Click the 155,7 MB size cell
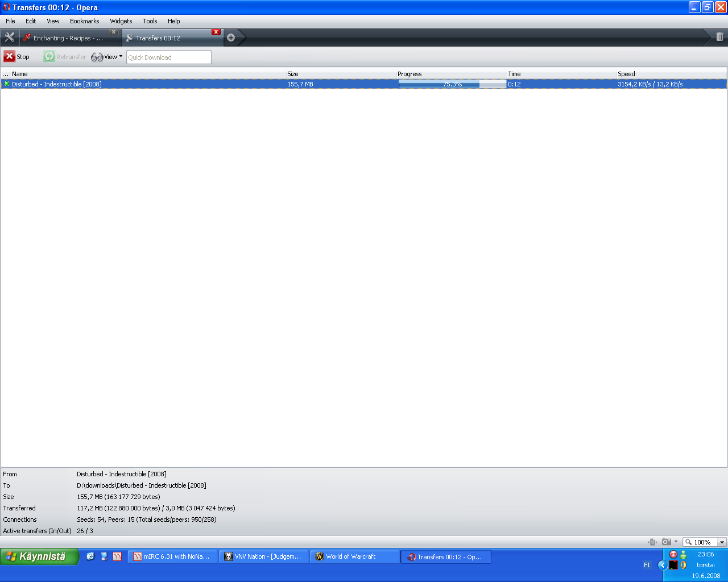The width and height of the screenshot is (728, 582). tap(300, 84)
